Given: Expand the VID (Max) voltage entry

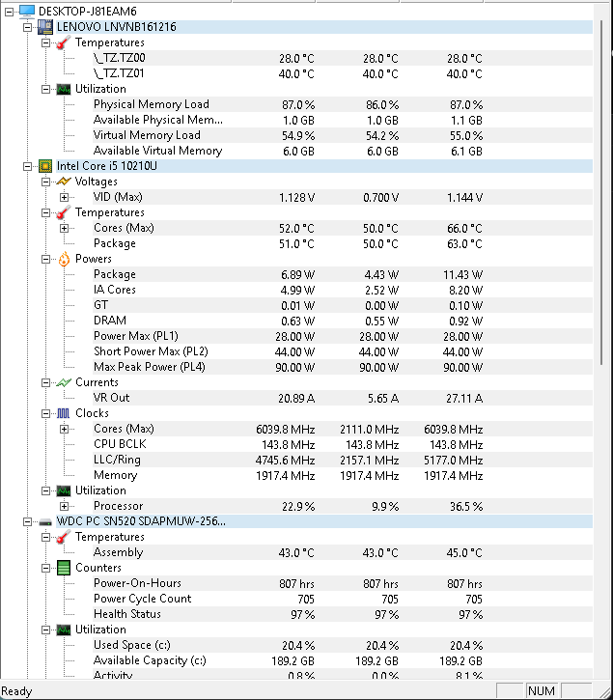Looking at the screenshot, I should pyautogui.click(x=65, y=197).
